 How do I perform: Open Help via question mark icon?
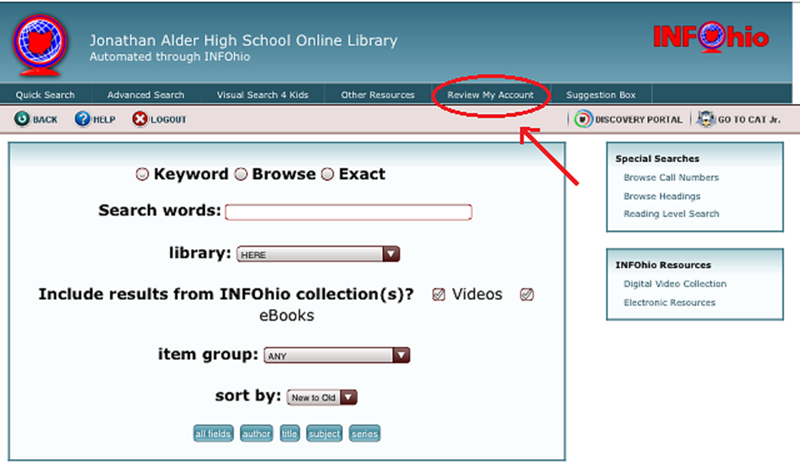pyautogui.click(x=82, y=119)
